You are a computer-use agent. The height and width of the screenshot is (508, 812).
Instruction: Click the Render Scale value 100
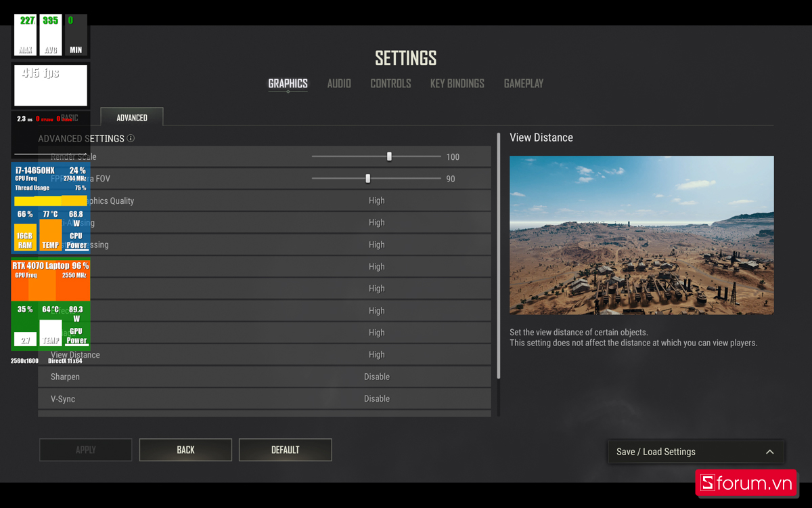pyautogui.click(x=453, y=157)
